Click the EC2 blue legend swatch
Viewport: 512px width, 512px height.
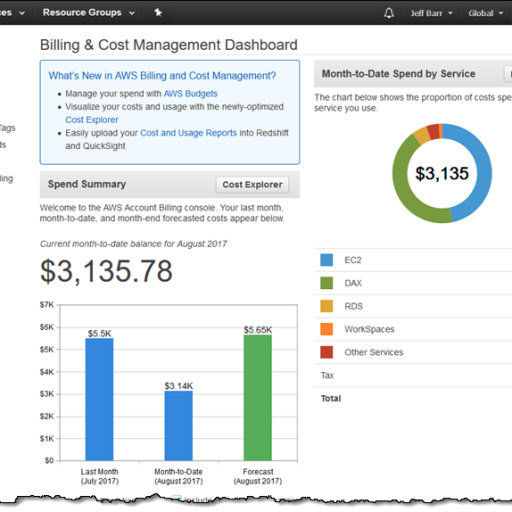[326, 260]
